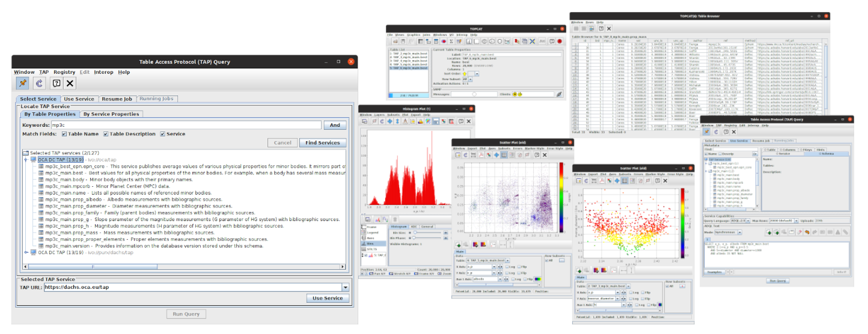Click the Keywords input field containing mp3c
Screen dimensions: 868x334
186,125
